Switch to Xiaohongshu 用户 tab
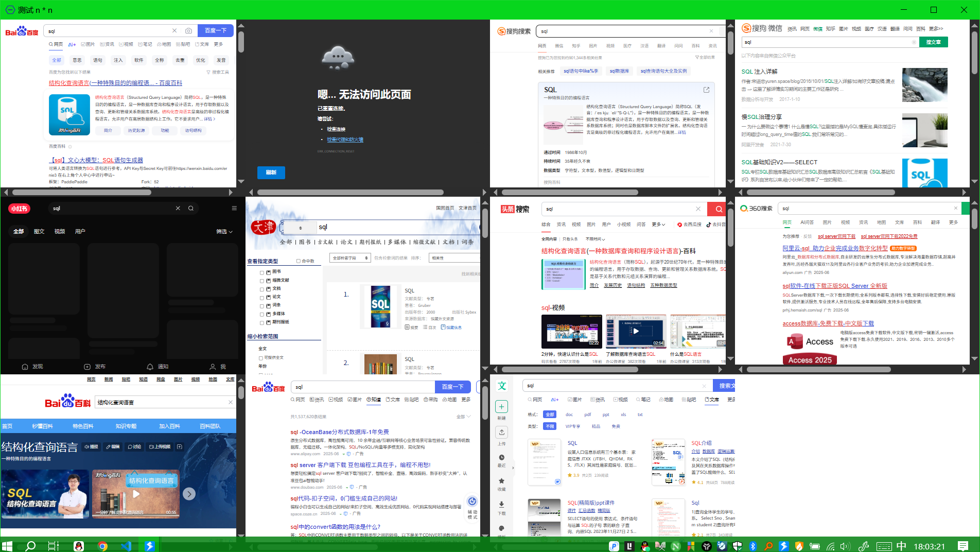 coord(80,232)
